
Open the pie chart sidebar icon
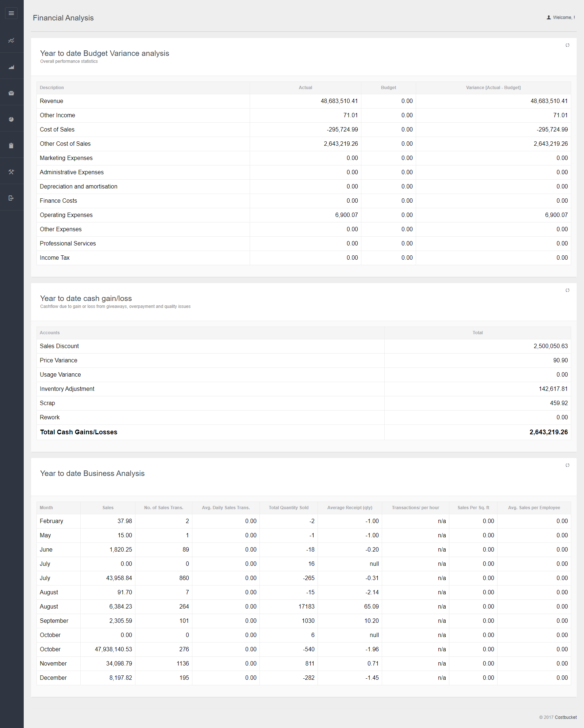click(11, 119)
